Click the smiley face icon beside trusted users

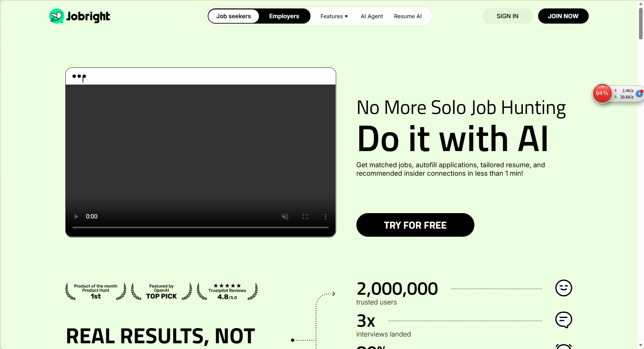(x=563, y=288)
